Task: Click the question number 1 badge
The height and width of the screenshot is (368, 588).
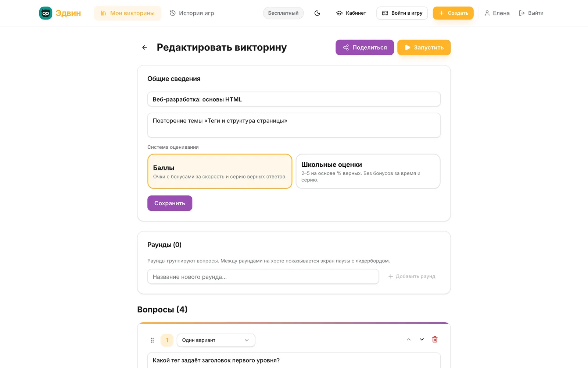Action: (167, 340)
